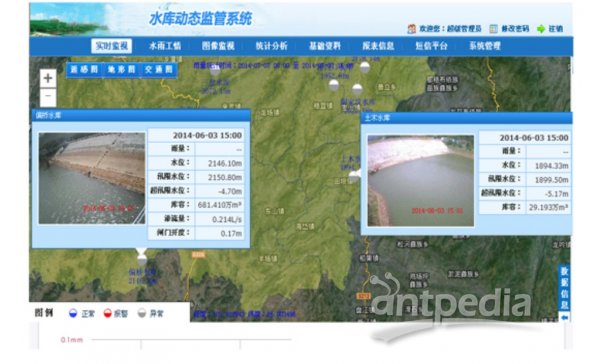Open the 图像监视 menu

click(x=218, y=46)
